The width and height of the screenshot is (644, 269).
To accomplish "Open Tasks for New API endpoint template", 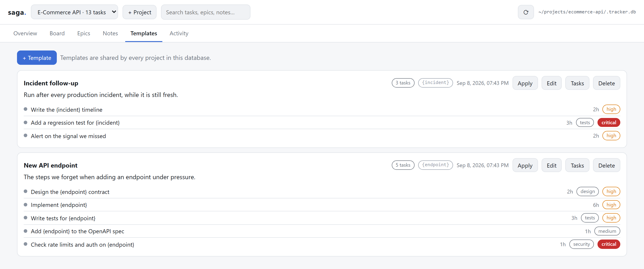I will click(x=577, y=165).
